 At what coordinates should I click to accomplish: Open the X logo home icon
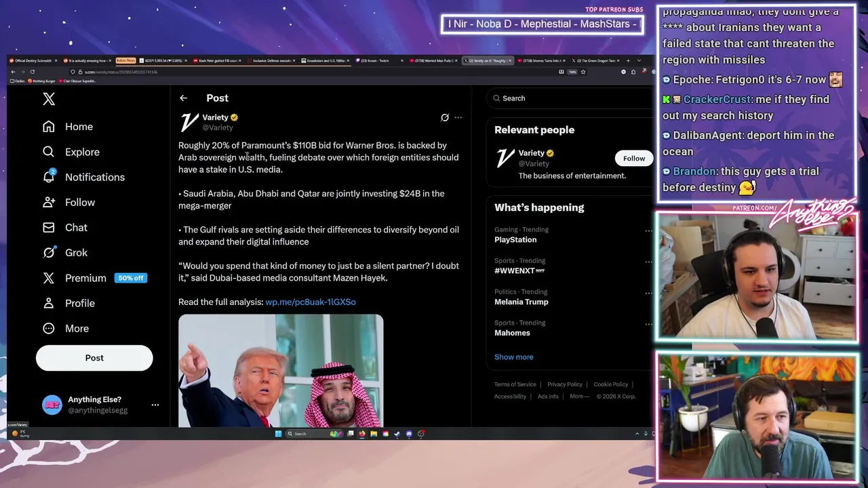(49, 99)
